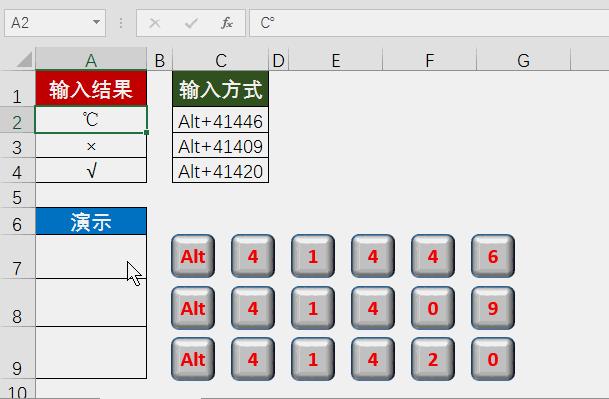Click the Alt key in the bottom key row
Viewport: 609px width, 399px height.
pyautogui.click(x=193, y=359)
